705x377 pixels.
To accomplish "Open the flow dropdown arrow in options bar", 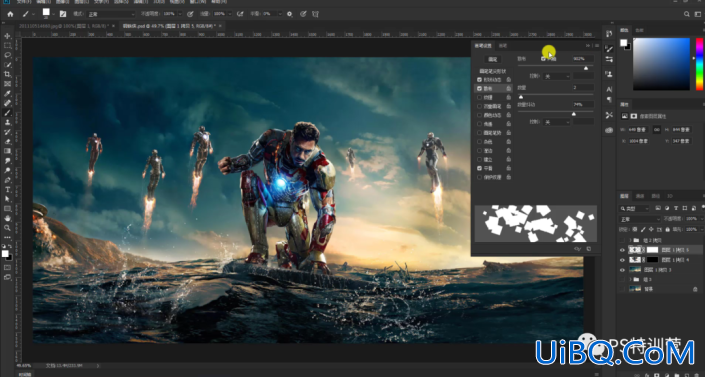I will 230,14.
